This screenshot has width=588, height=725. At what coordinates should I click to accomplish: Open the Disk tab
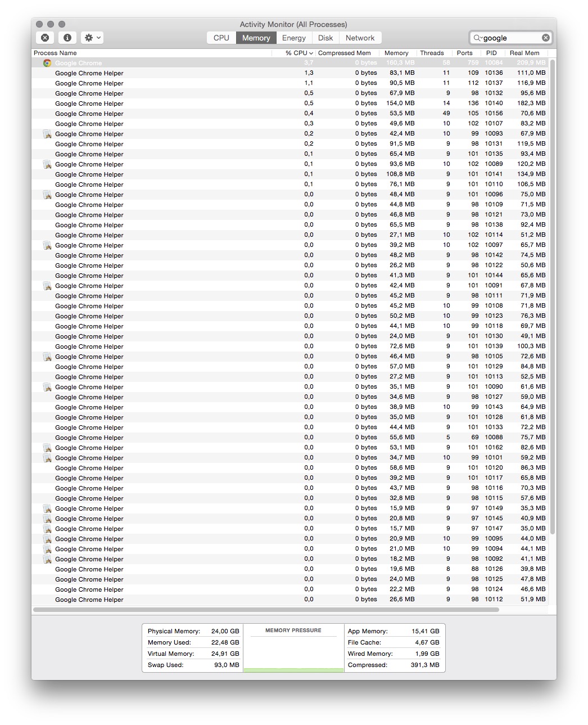coord(325,38)
